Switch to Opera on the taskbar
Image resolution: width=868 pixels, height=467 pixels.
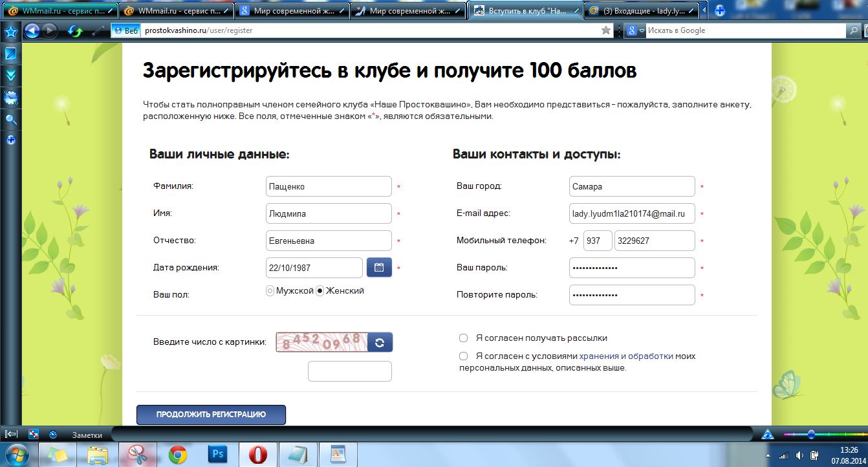pos(257,455)
